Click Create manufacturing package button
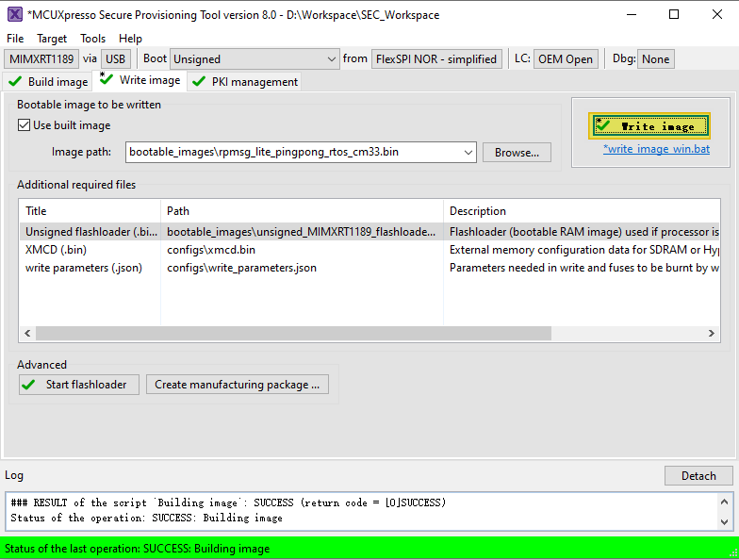This screenshot has width=739, height=560. pyautogui.click(x=237, y=385)
